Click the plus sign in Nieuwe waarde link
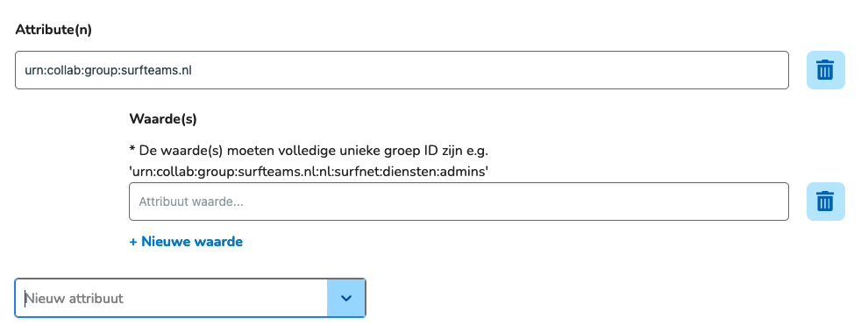Screen dimensions: 868x332 point(133,242)
